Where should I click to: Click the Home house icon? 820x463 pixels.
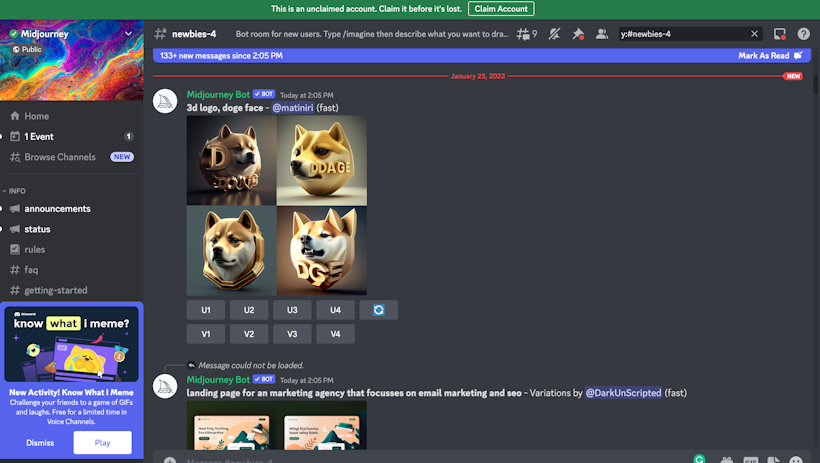15,116
